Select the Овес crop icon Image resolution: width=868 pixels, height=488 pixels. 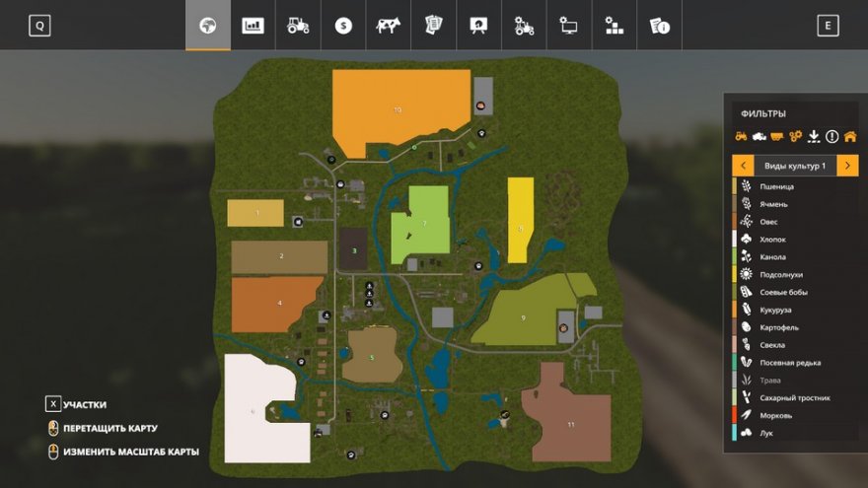(747, 221)
